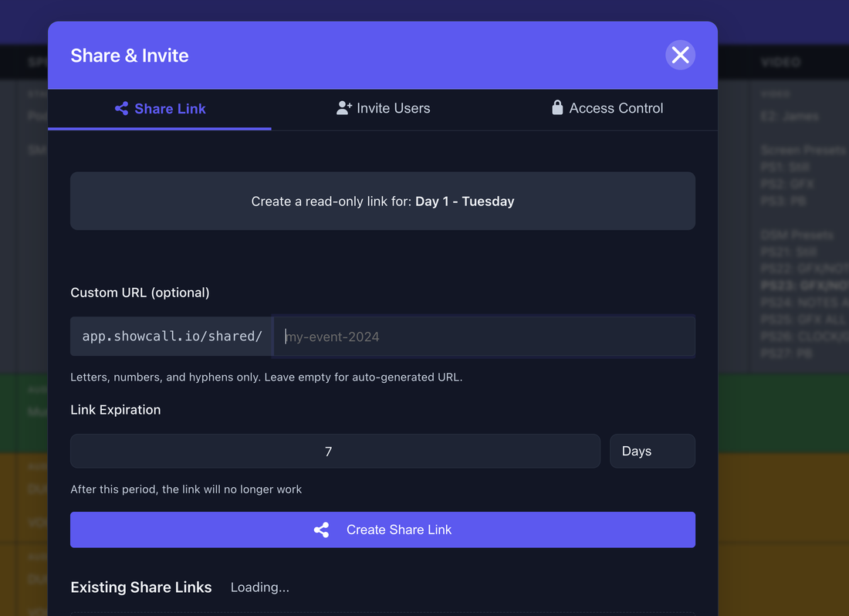Click 'After this period' helper text

(x=186, y=489)
